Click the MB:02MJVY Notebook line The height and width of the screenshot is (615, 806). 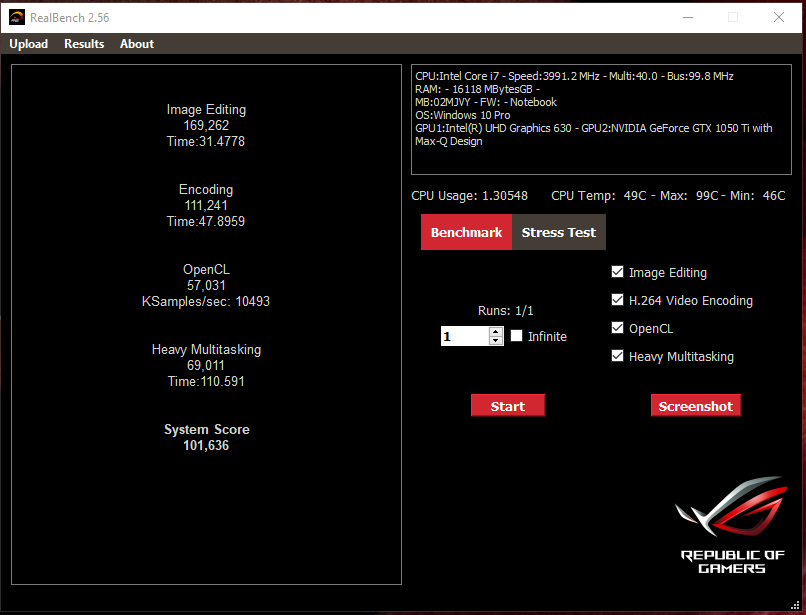(486, 102)
